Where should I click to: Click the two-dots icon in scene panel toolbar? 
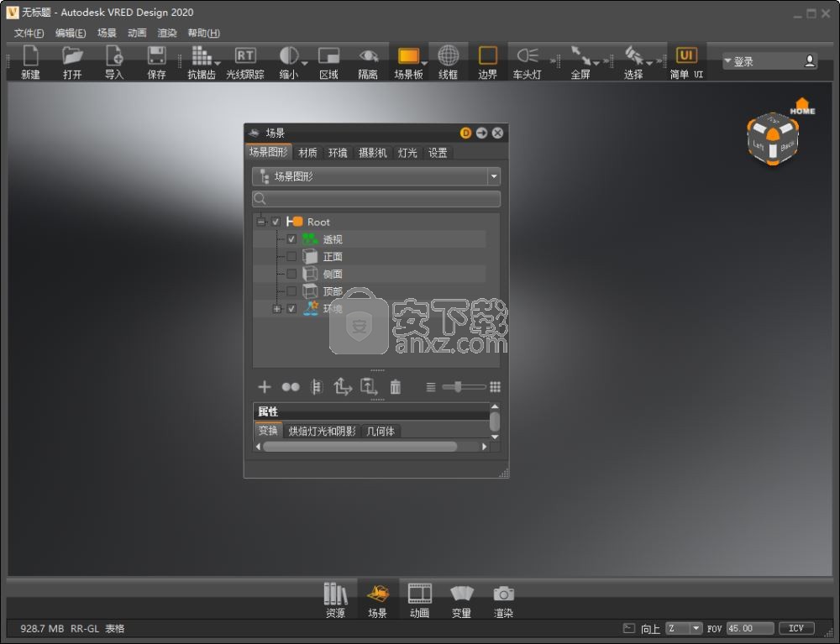[x=291, y=386]
